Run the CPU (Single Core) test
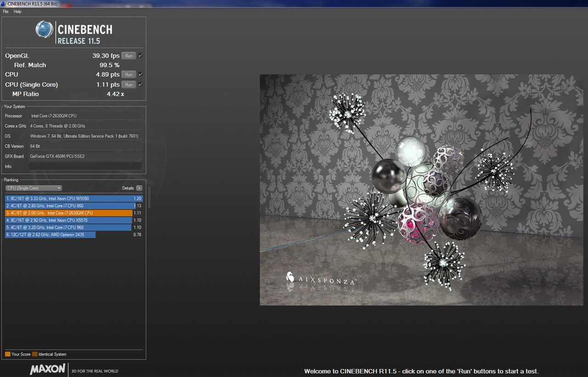 click(x=129, y=85)
